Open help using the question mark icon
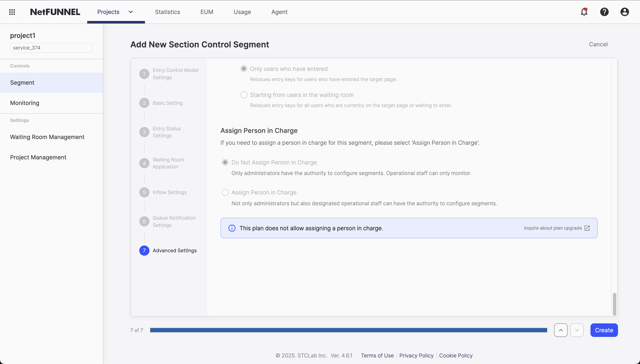The width and height of the screenshot is (640, 364). click(x=604, y=12)
